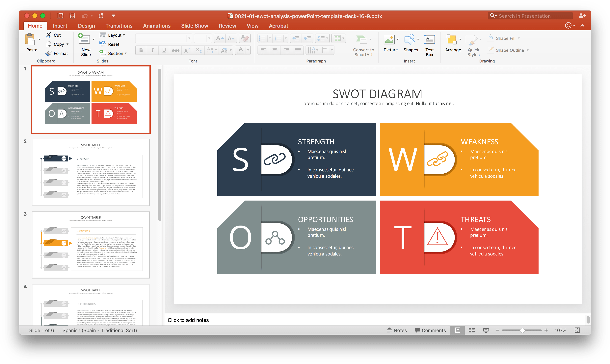Toggle Superscript formatting
Viewport: 610px width, 364px height.
tap(187, 50)
